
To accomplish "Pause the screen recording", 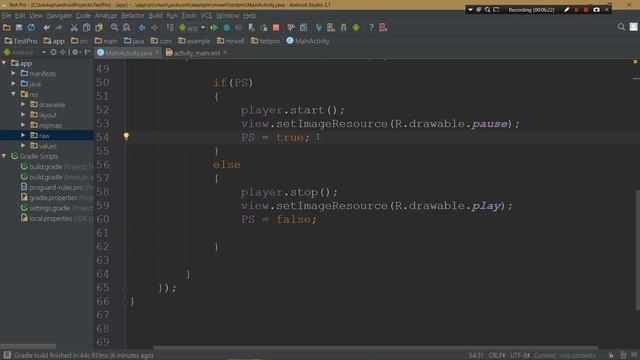I will (577, 9).
